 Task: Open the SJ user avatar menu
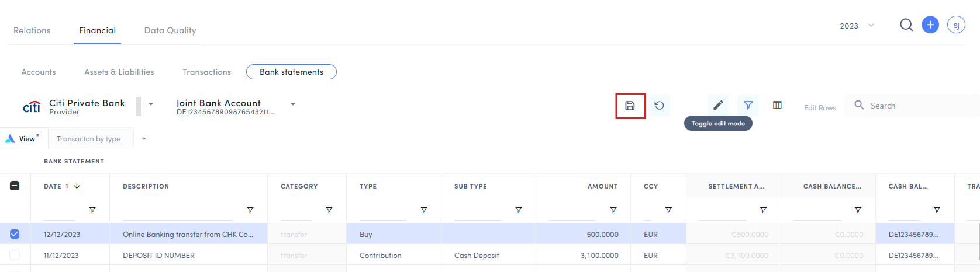(x=956, y=25)
